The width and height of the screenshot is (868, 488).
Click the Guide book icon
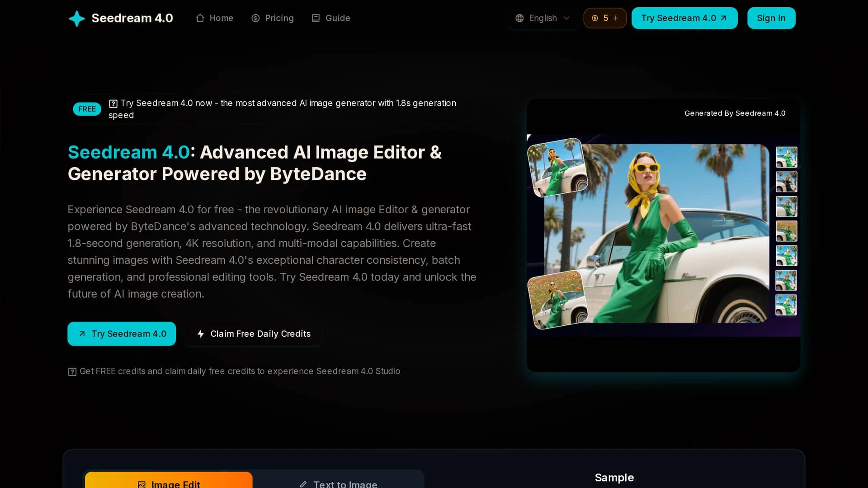coord(316,18)
